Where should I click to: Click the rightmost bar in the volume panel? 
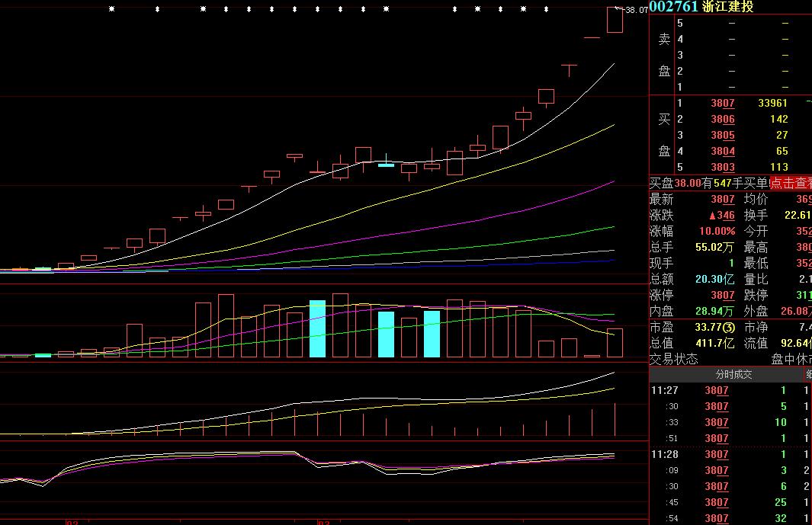[x=615, y=343]
